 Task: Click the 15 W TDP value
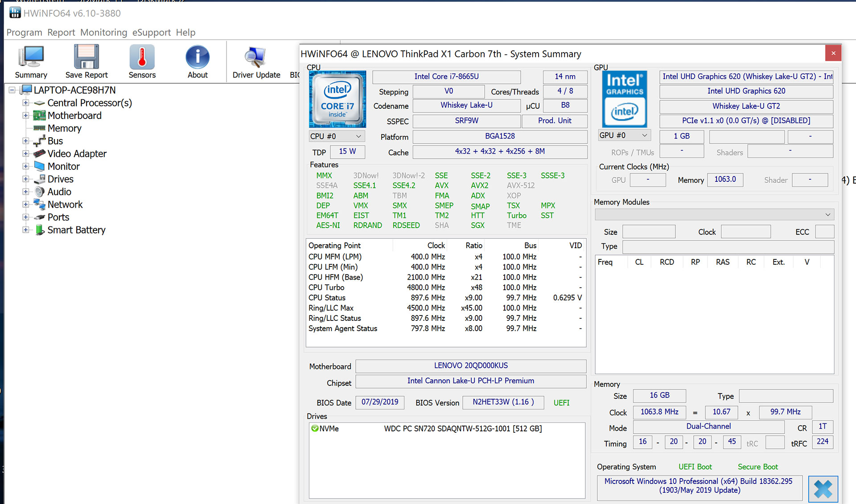[x=347, y=152]
